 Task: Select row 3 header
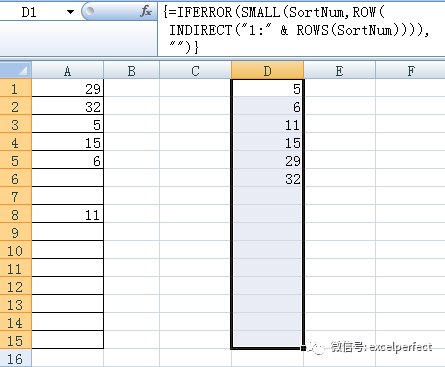[x=15, y=124]
